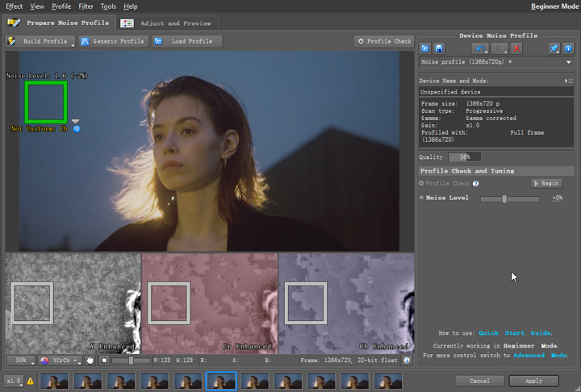Click the Begin button
The height and width of the screenshot is (392, 581).
[546, 183]
